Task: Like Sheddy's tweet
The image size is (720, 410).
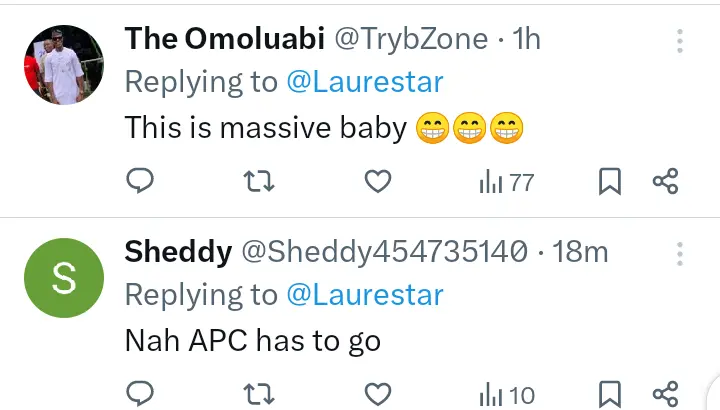Action: [x=376, y=392]
